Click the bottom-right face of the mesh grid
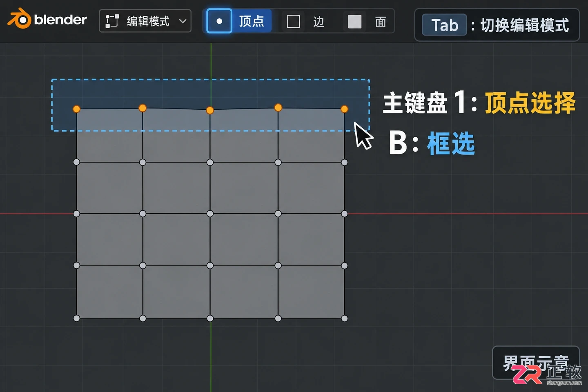This screenshot has height=392, width=588. click(311, 292)
